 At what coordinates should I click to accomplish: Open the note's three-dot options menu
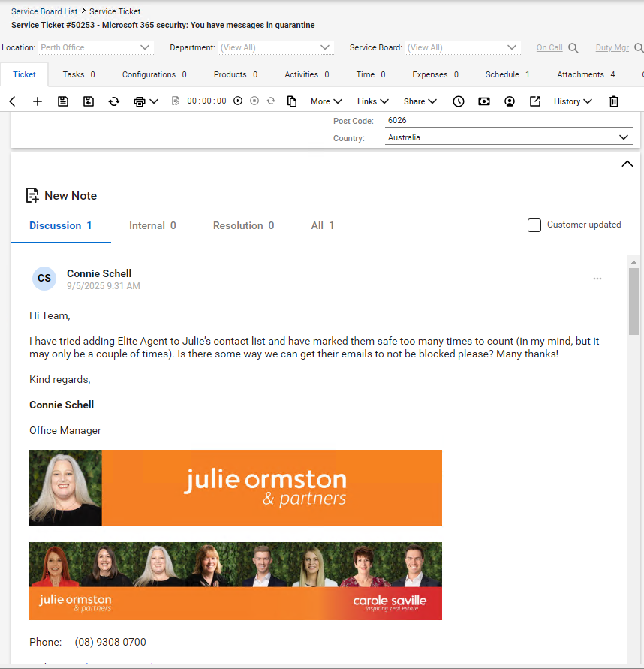597,279
